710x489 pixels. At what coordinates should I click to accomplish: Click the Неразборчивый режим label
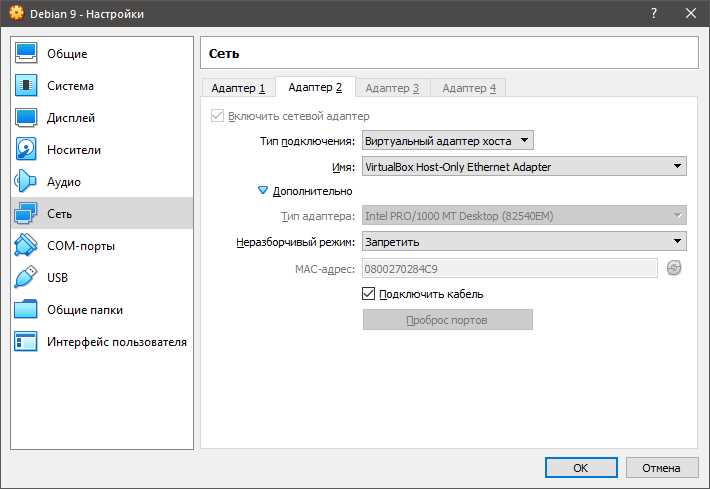coord(296,242)
